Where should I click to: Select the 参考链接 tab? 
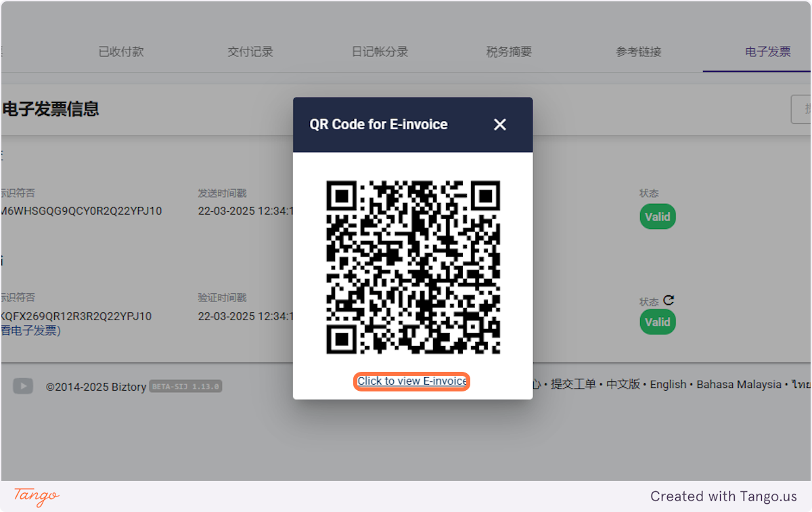638,51
